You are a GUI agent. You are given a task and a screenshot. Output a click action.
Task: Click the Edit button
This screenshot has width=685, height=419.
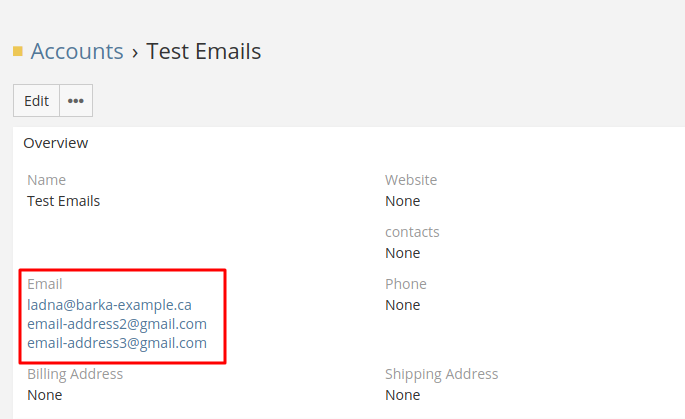pyautogui.click(x=36, y=101)
